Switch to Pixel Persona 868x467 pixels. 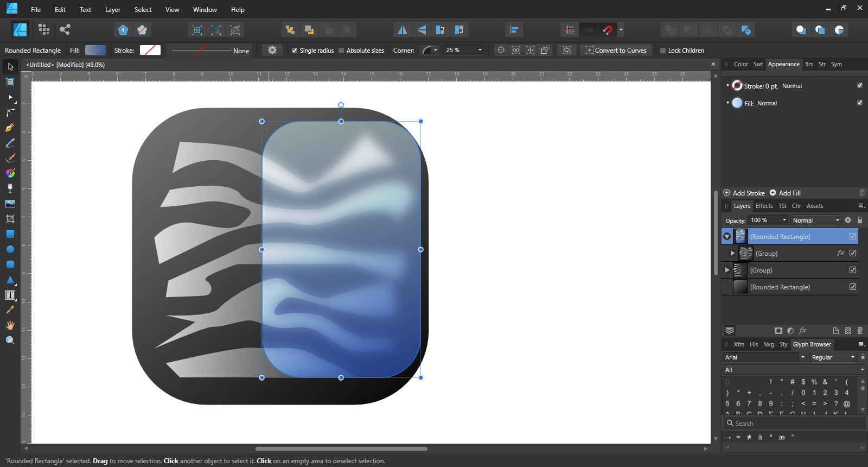[44, 29]
